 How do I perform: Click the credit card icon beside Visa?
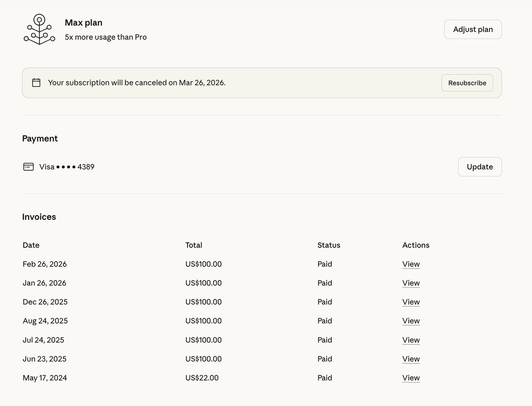coord(28,167)
